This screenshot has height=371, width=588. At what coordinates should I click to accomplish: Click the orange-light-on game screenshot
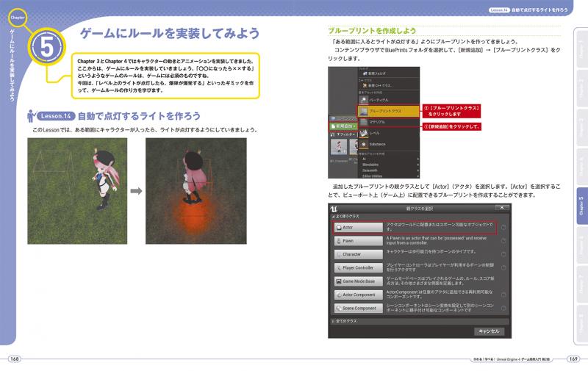coord(196,191)
